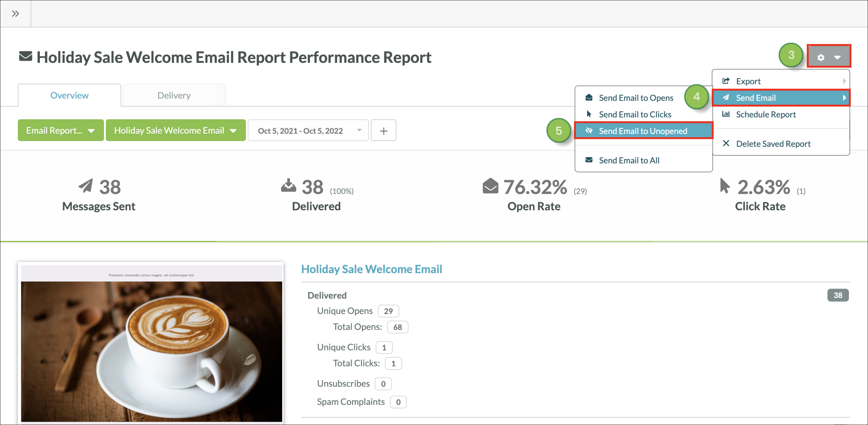This screenshot has width=868, height=425.
Task: Open the Email Report... dropdown
Action: pyautogui.click(x=61, y=130)
